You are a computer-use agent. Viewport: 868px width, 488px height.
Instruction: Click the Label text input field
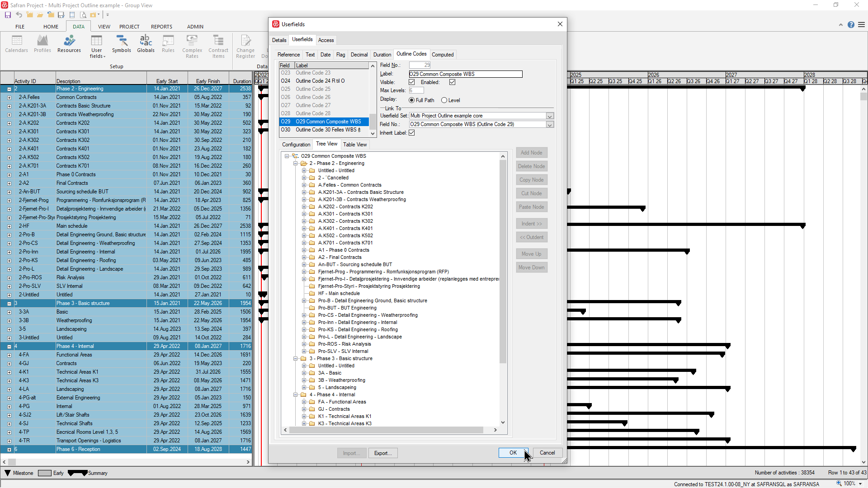465,74
